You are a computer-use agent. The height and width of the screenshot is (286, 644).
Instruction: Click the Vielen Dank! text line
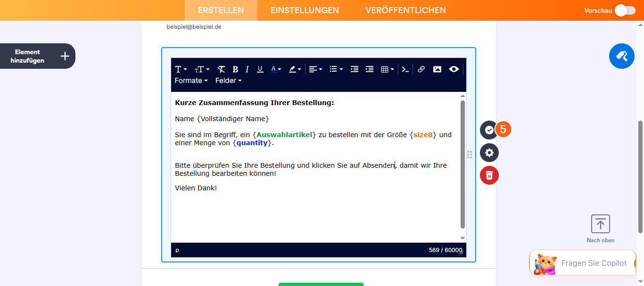pyautogui.click(x=196, y=188)
